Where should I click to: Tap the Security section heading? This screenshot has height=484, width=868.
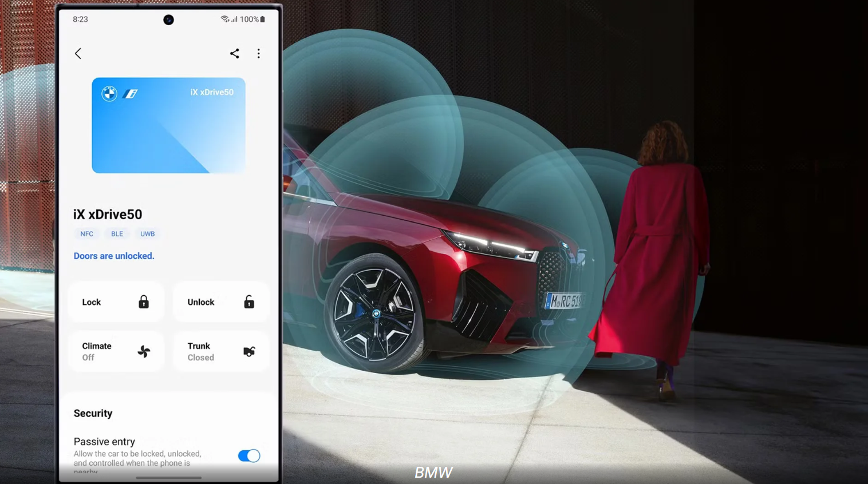pyautogui.click(x=93, y=413)
